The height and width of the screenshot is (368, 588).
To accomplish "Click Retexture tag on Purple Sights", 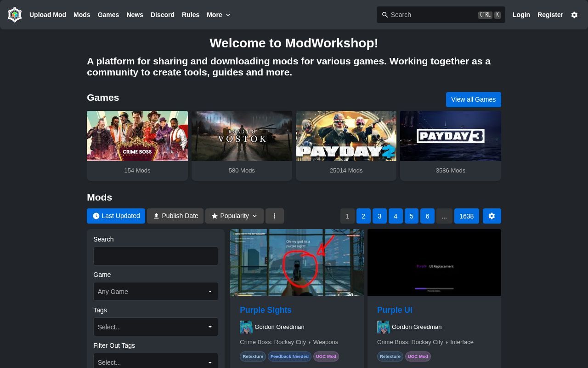I will click(253, 356).
